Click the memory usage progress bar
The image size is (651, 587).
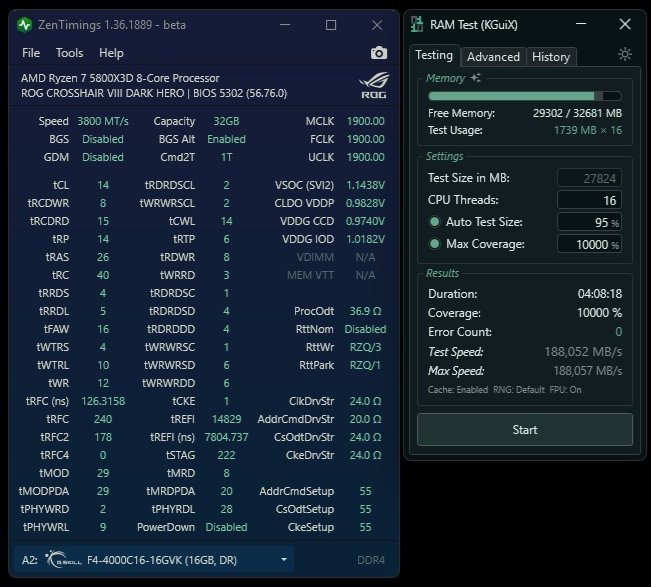525,96
